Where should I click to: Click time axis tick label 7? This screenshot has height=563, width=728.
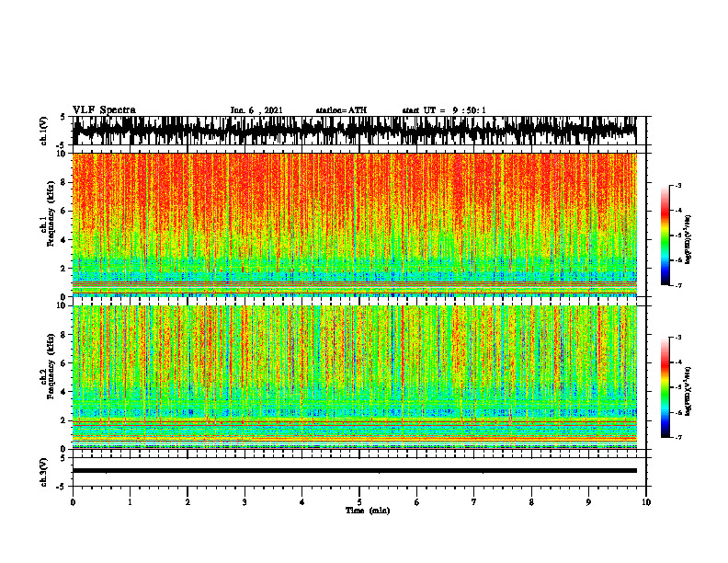click(x=474, y=502)
